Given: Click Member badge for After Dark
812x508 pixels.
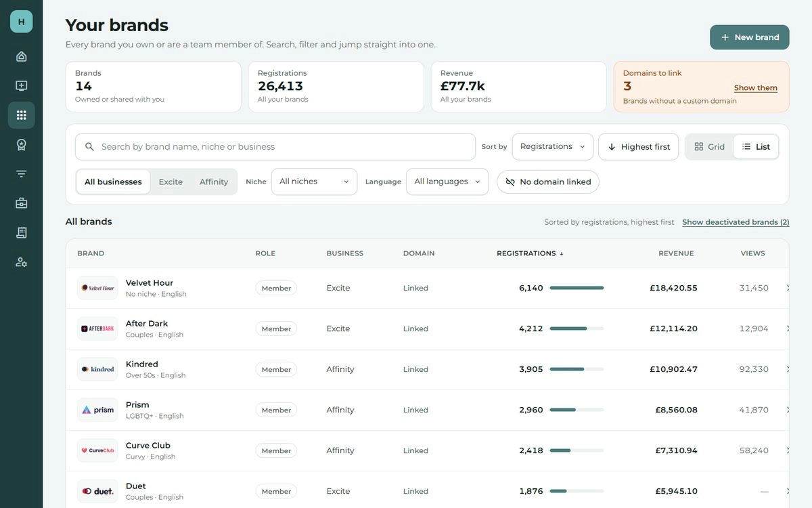Looking at the screenshot, I should [x=276, y=329].
